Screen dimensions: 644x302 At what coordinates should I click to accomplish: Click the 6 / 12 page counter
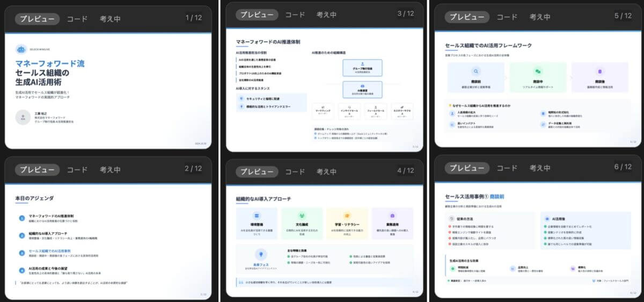(623, 167)
